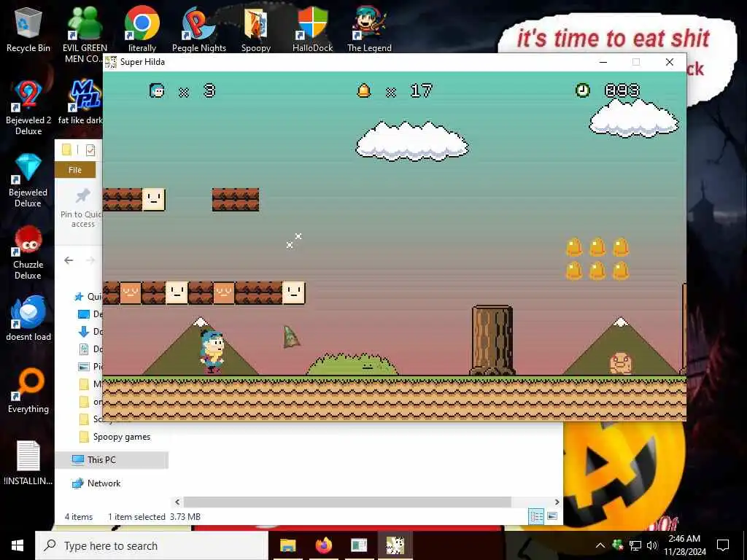Launch the Chrome shortcut named literally
747x560 pixels.
[x=142, y=30]
